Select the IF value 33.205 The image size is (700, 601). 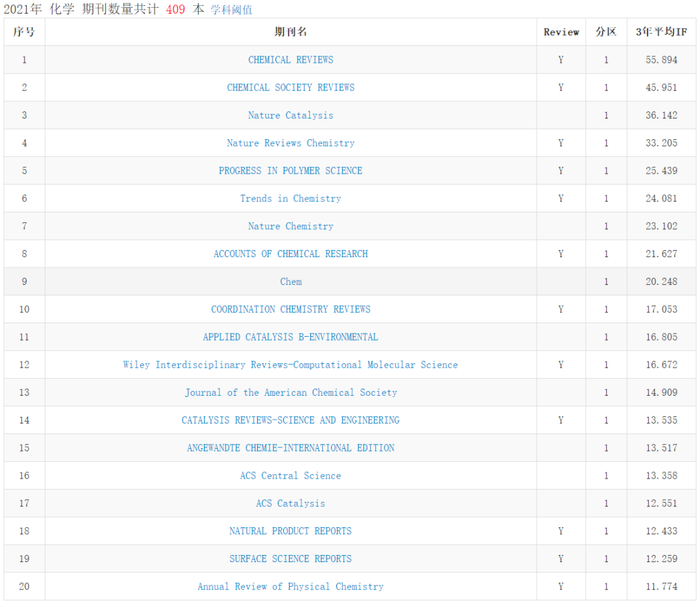(x=662, y=142)
